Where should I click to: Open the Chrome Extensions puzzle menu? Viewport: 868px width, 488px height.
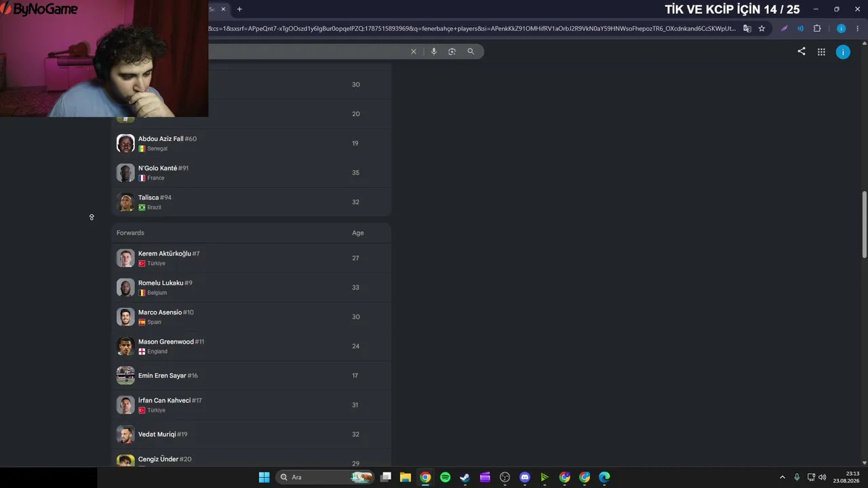pos(817,28)
